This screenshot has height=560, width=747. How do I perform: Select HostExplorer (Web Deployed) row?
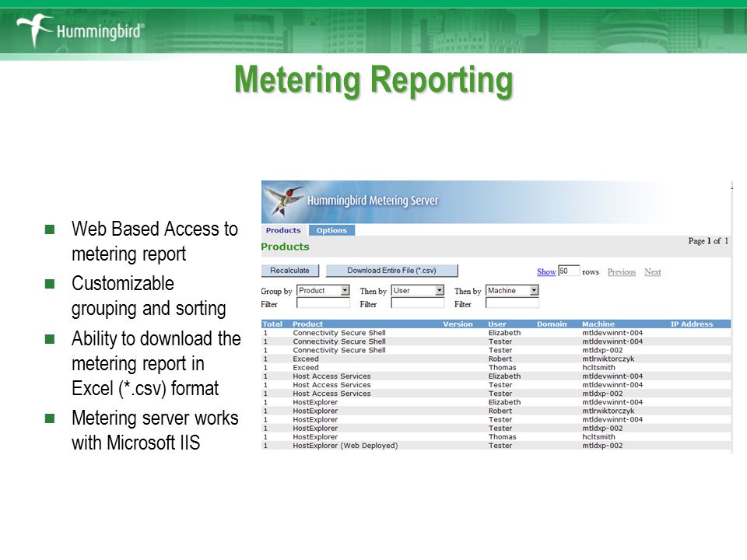pos(496,445)
